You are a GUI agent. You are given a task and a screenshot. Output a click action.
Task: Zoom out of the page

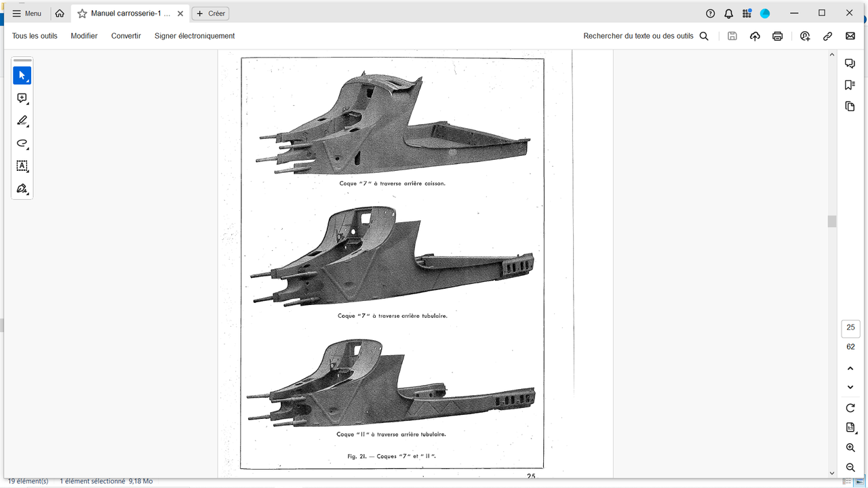(x=850, y=468)
